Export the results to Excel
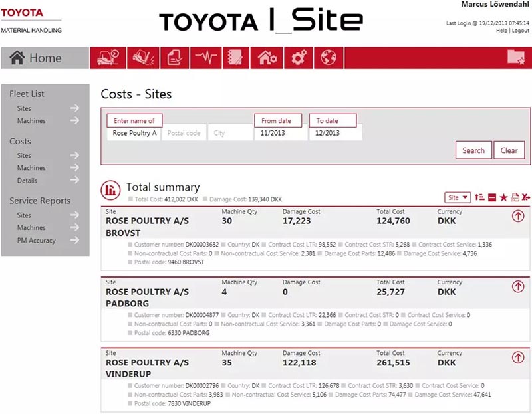The width and height of the screenshot is (532, 414). (x=526, y=197)
